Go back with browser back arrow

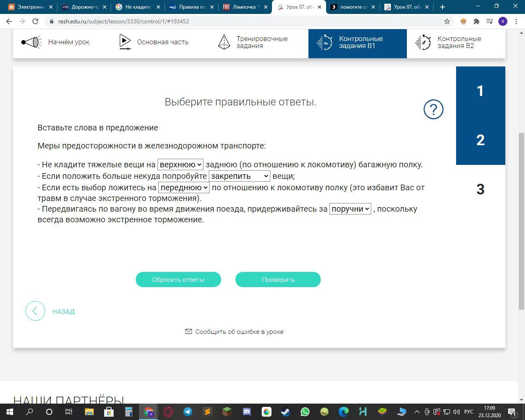click(x=9, y=21)
